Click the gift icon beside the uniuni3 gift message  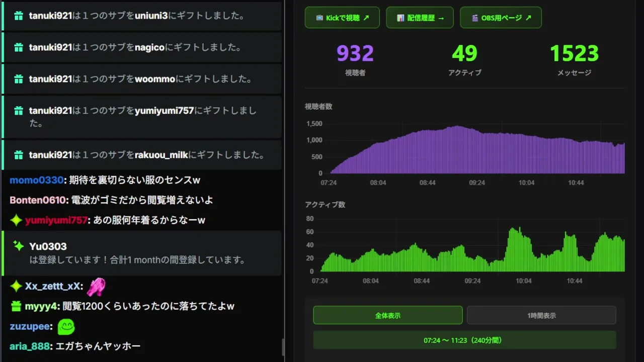(19, 16)
